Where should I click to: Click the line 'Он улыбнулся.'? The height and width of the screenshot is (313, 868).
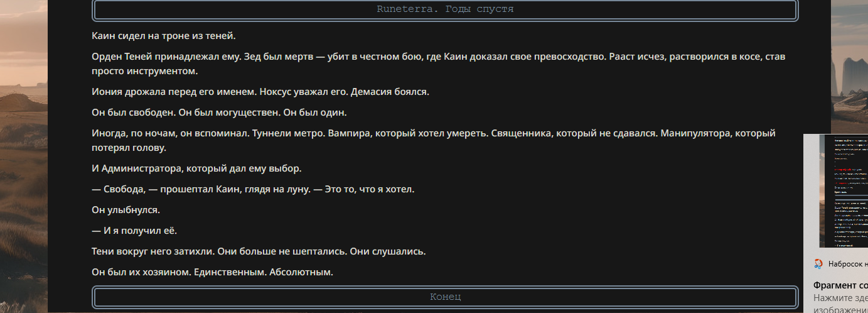126,209
